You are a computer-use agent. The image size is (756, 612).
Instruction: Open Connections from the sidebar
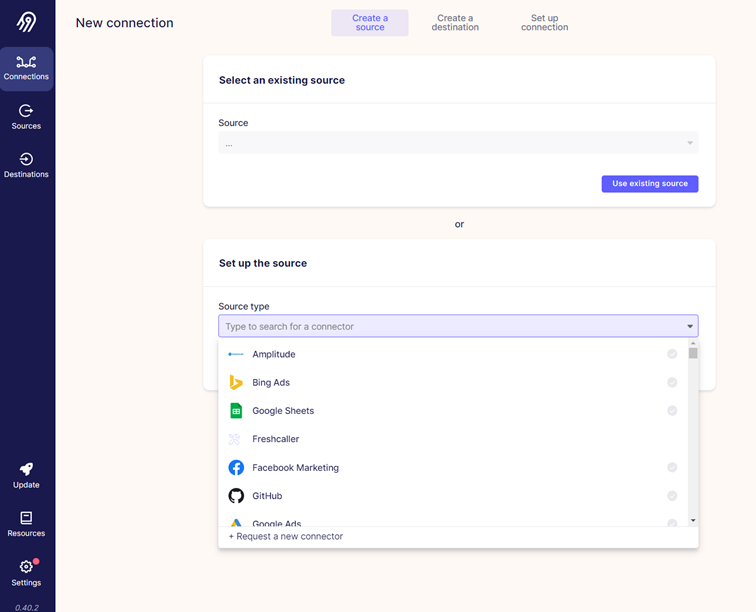pyautogui.click(x=26, y=69)
